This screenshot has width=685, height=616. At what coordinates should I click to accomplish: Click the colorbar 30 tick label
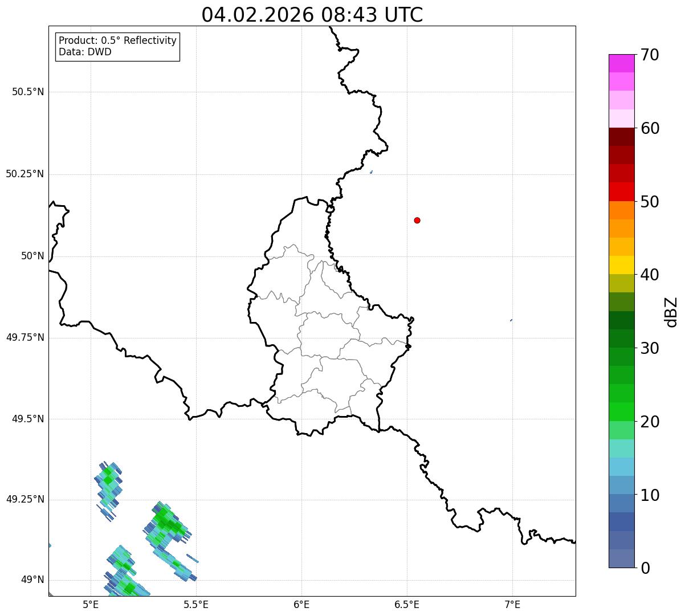[650, 348]
